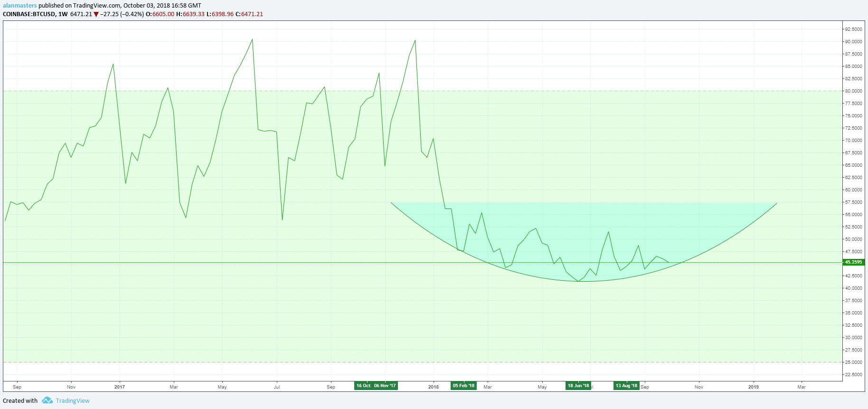Click the Created with caption text

[x=20, y=401]
